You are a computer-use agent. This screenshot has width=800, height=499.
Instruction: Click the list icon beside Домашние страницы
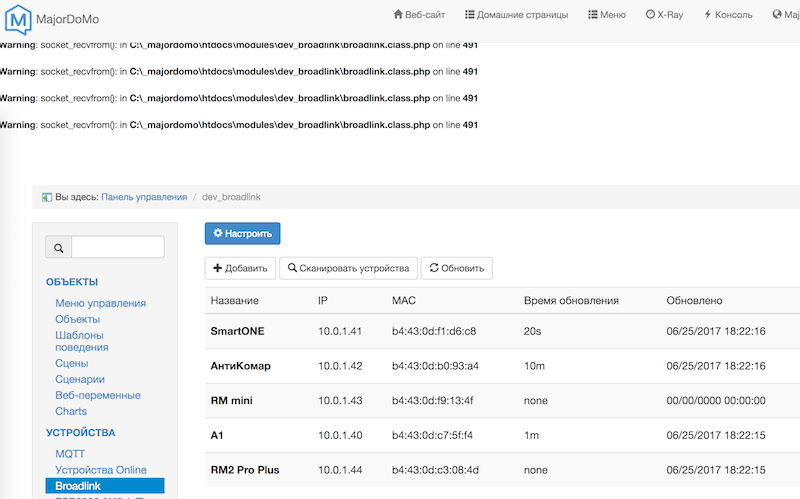pyautogui.click(x=469, y=14)
